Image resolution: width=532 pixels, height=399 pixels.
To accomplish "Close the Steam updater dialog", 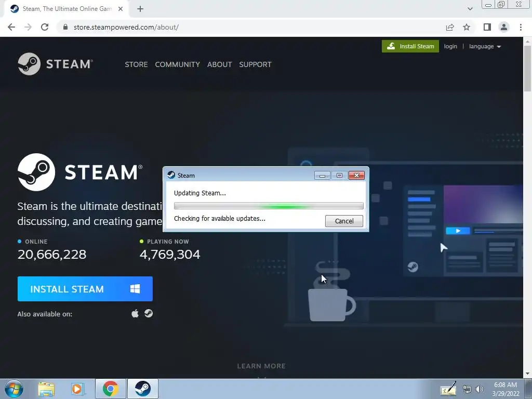I will (356, 176).
